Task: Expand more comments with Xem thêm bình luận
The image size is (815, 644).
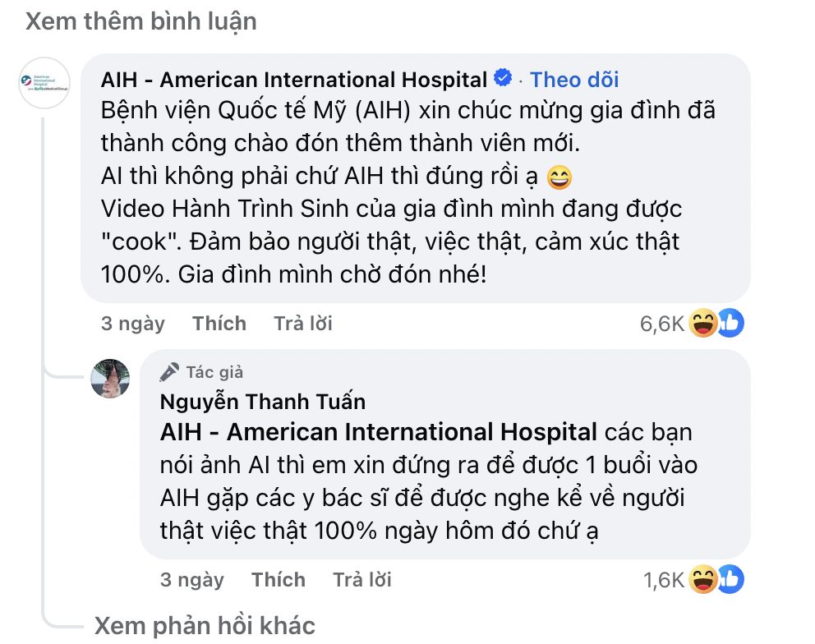Action: coord(140,21)
